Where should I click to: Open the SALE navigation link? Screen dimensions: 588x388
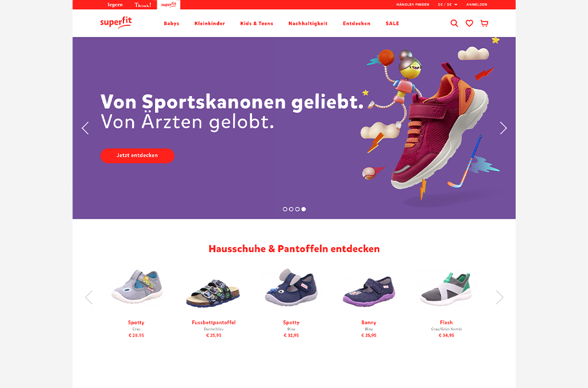point(392,23)
